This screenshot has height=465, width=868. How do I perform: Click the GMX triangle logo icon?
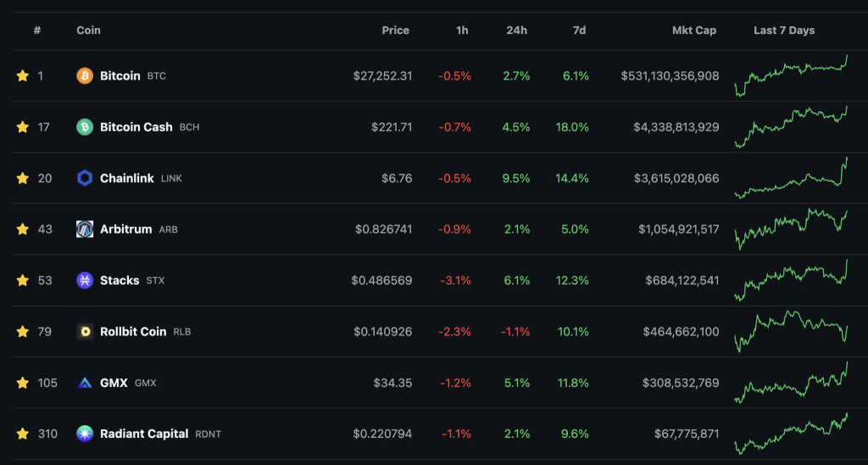coord(85,383)
